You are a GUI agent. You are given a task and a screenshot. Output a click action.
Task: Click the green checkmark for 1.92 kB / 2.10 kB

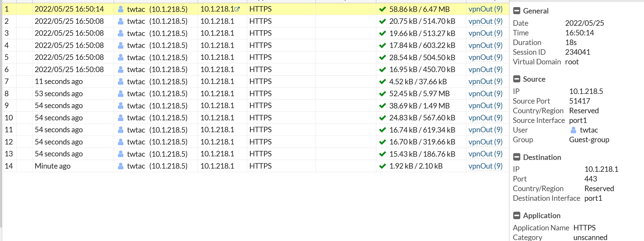pyautogui.click(x=382, y=166)
